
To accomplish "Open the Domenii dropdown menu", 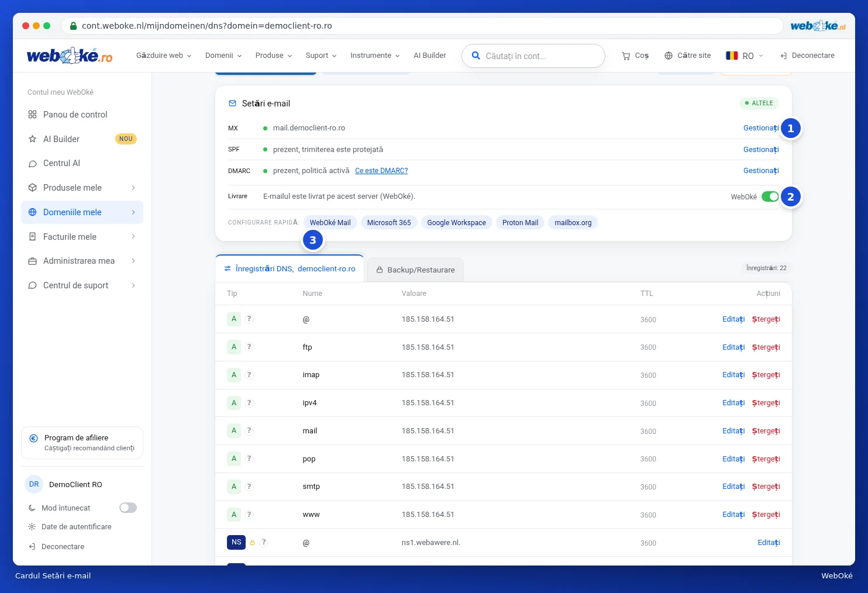I will tap(223, 56).
